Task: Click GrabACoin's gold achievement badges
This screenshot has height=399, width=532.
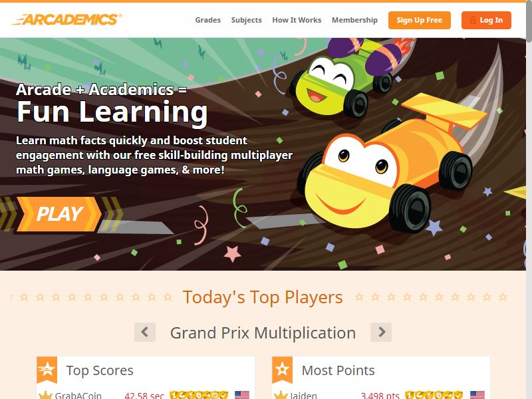Action: 199,395
